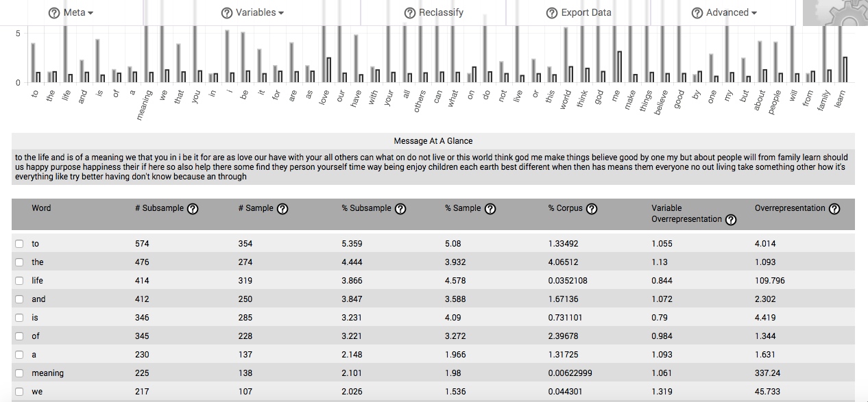868x402 pixels.
Task: Show help for # Sample column
Action: click(282, 209)
